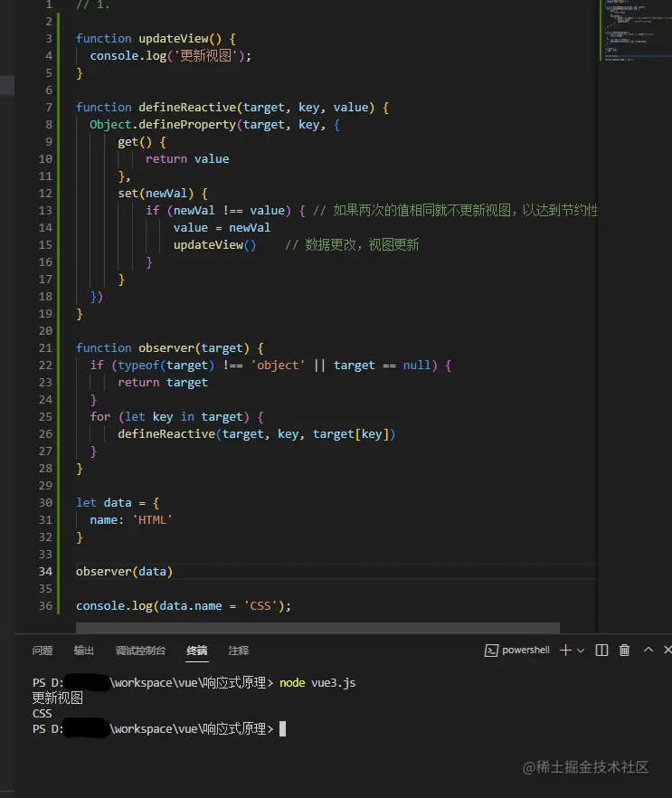Screen dimensions: 672x798
Task: Click the powershell terminal label
Action: 525,650
